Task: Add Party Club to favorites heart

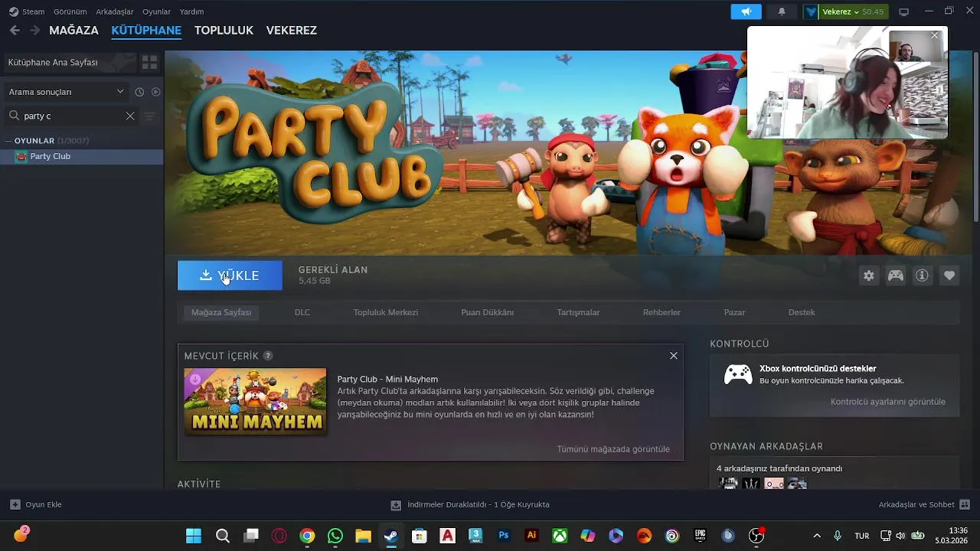Action: [949, 275]
